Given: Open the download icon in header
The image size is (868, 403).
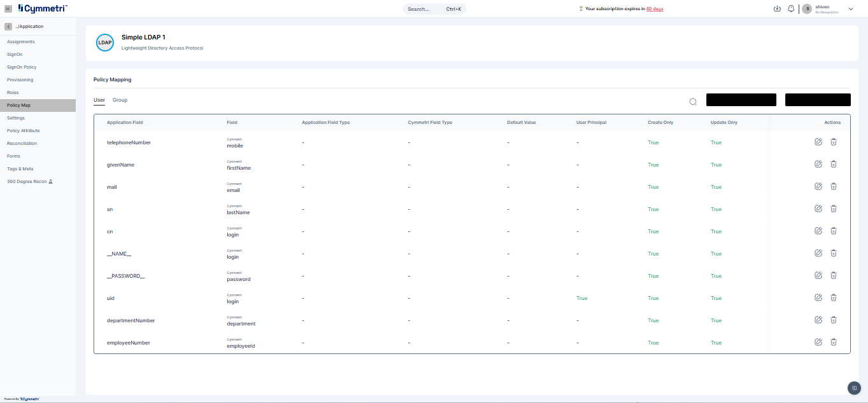Looking at the screenshot, I should tap(777, 9).
